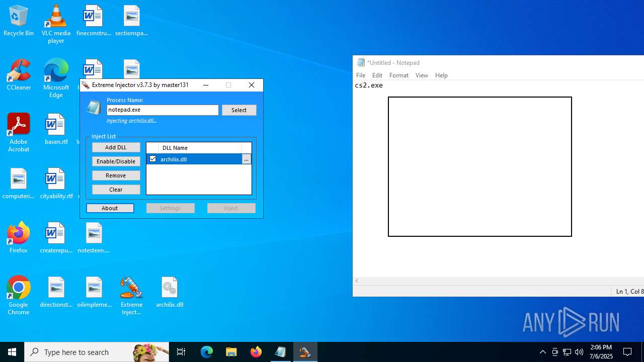Screen dimensions: 644x362
Task: Open the About dialog
Action: coord(110,208)
